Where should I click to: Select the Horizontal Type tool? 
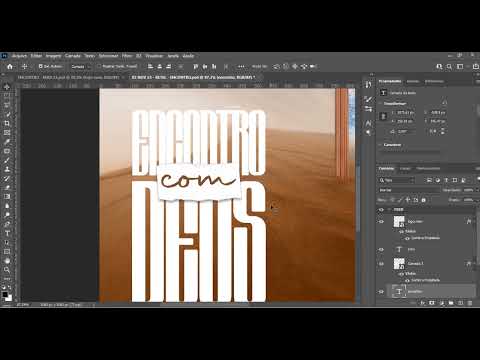click(x=7, y=233)
